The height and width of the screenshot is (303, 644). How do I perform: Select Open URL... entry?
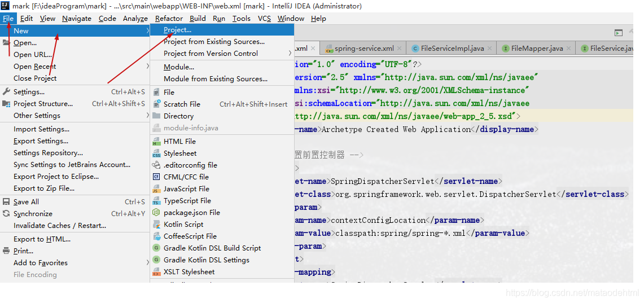point(75,55)
